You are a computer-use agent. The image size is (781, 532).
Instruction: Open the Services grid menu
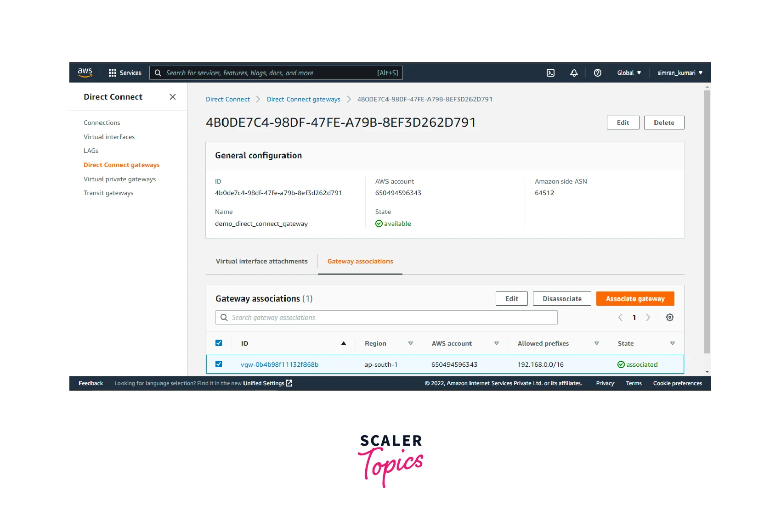[112, 73]
